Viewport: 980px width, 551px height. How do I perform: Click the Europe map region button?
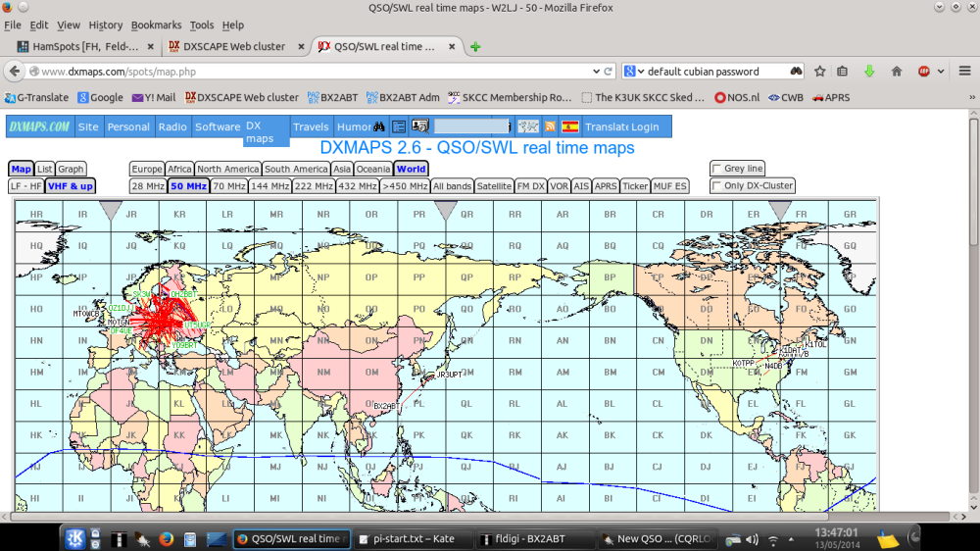147,169
